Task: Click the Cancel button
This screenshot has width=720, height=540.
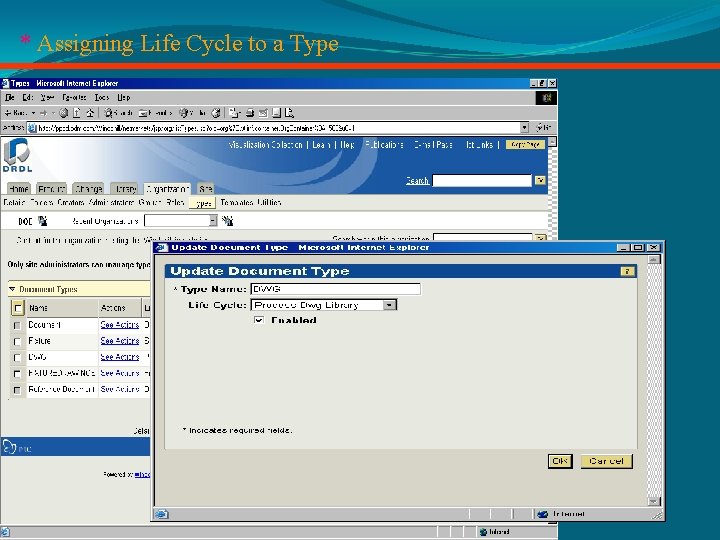Action: coord(607,461)
